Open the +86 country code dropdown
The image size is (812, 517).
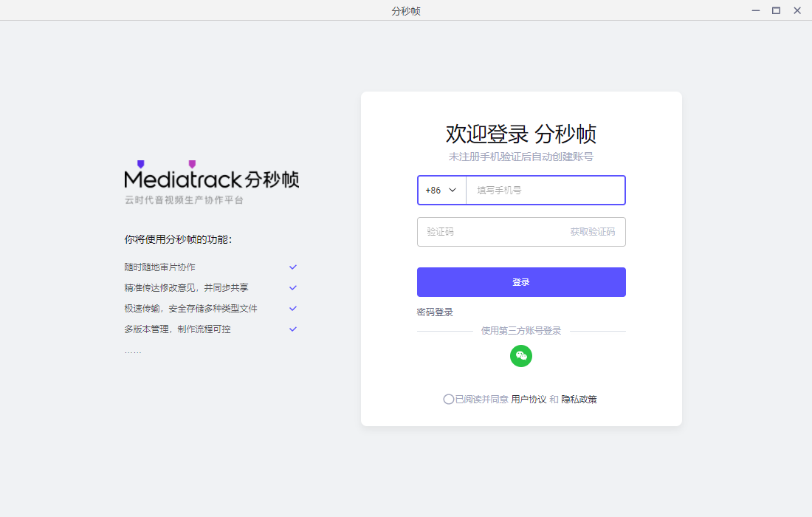(x=441, y=190)
